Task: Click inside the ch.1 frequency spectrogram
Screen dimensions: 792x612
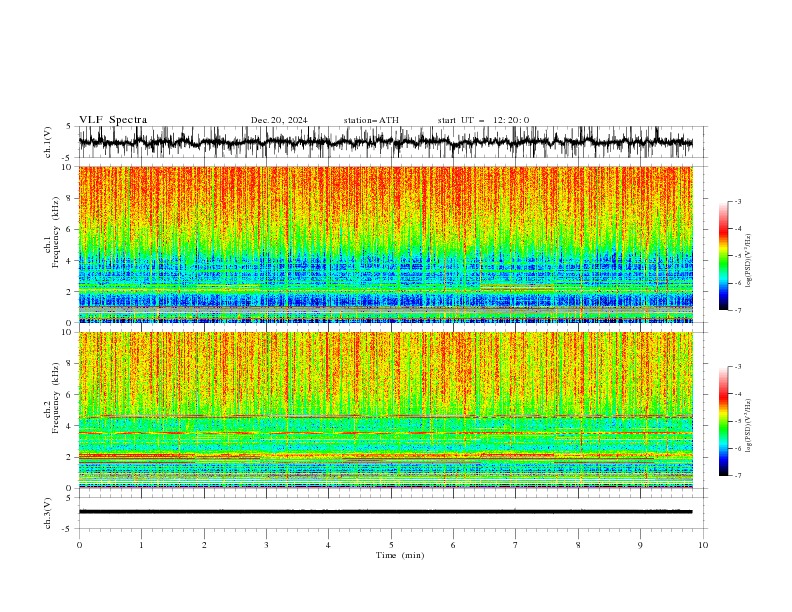Action: (x=386, y=244)
